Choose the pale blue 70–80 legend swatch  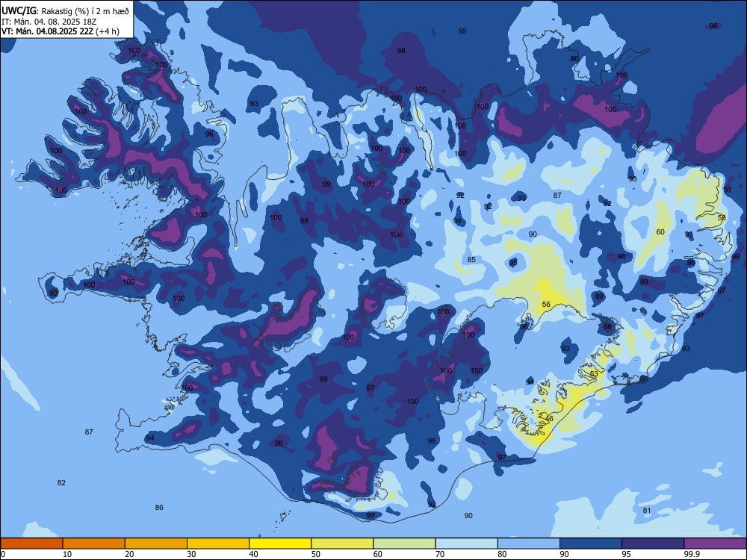(466, 544)
